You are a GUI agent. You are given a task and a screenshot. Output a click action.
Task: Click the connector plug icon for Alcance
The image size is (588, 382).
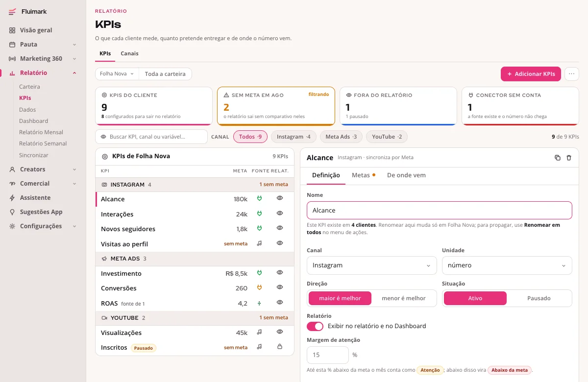pos(260,198)
